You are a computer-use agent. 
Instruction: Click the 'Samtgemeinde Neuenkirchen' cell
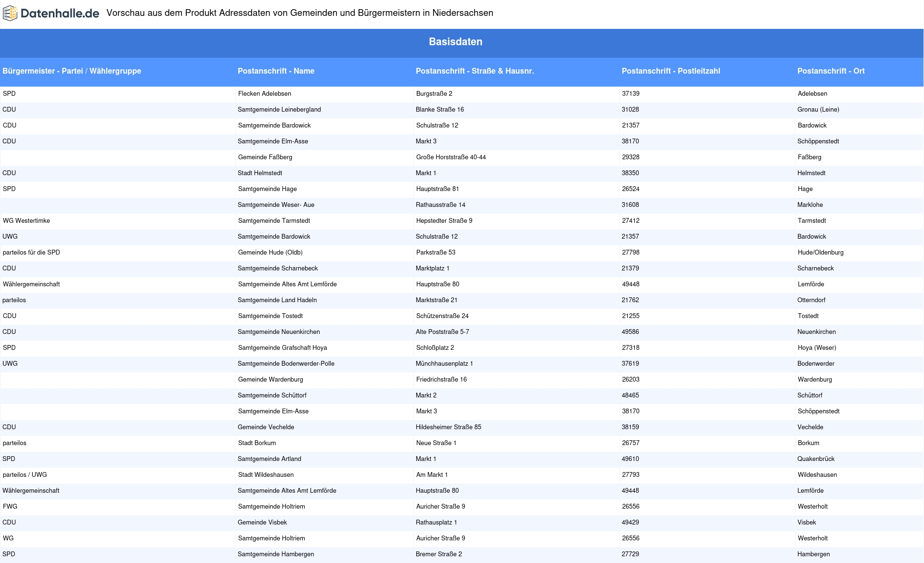(324, 332)
